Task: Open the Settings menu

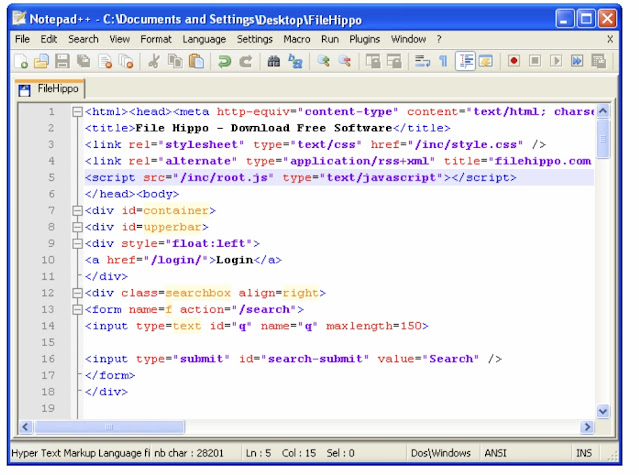Action: pos(255,40)
